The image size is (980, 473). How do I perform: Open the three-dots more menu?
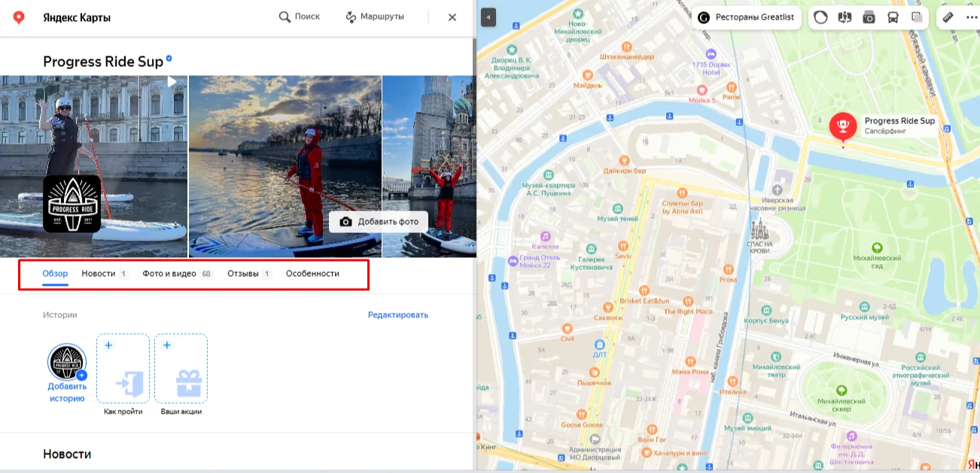970,17
